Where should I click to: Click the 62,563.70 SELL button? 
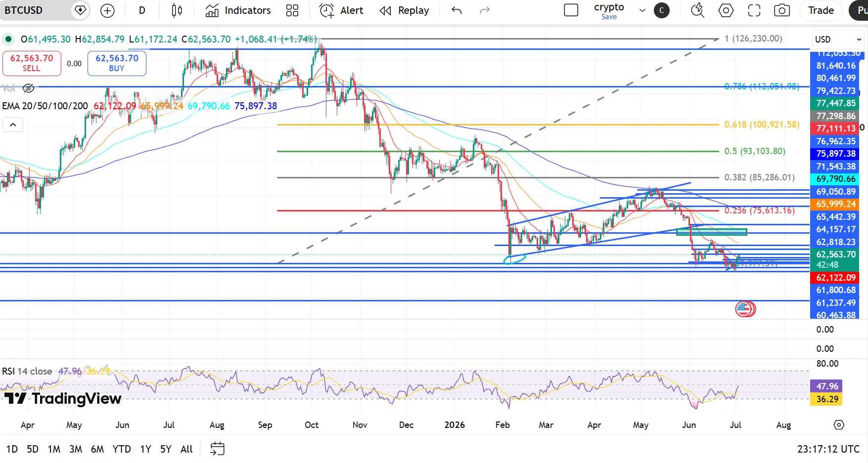pyautogui.click(x=32, y=63)
